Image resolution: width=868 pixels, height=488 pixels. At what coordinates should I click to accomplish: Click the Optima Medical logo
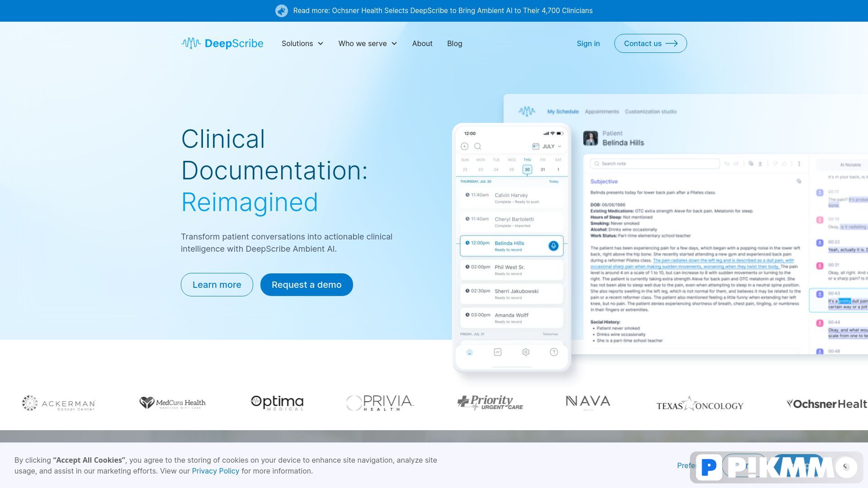277,403
